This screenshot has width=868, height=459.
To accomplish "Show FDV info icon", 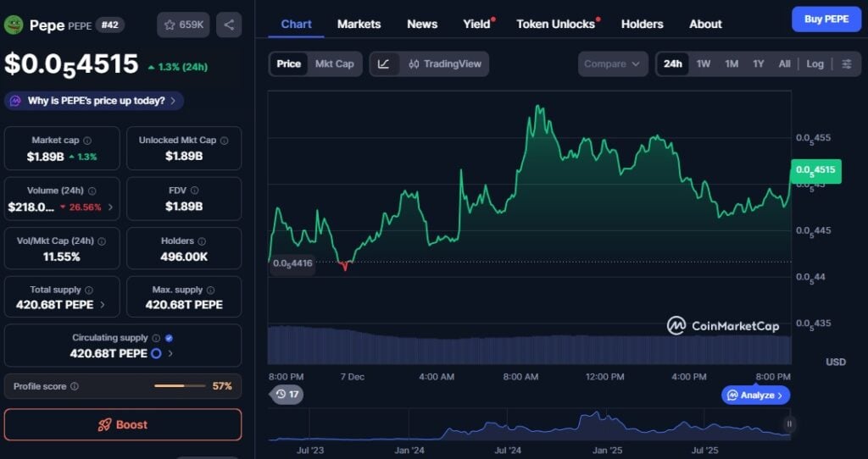I will pos(194,191).
